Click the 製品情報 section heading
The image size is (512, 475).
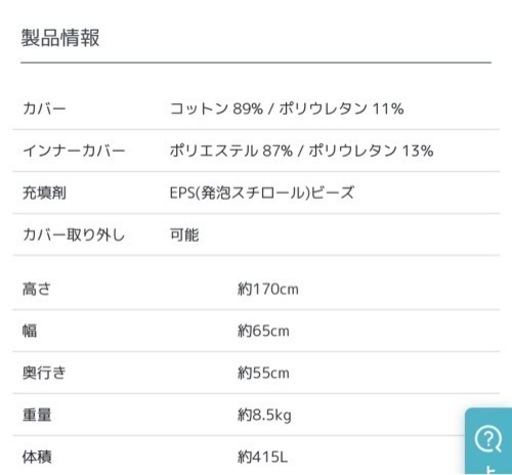pyautogui.click(x=60, y=37)
